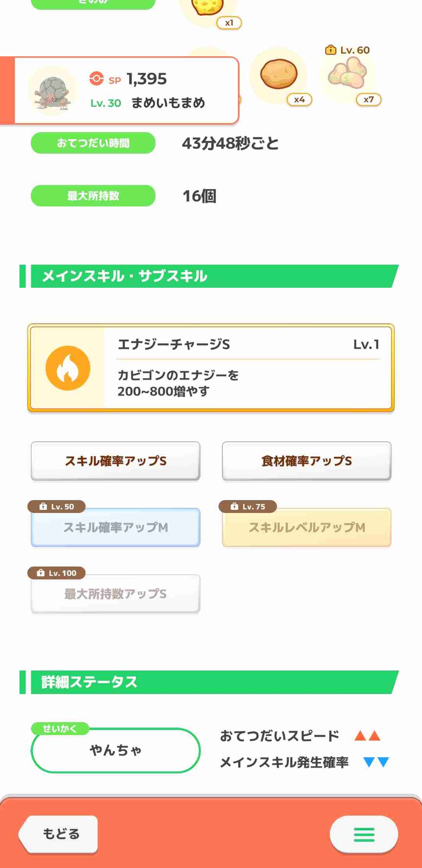The image size is (422, 868).
Task: Tap the やんちゃ nature box
Action: [x=116, y=750]
